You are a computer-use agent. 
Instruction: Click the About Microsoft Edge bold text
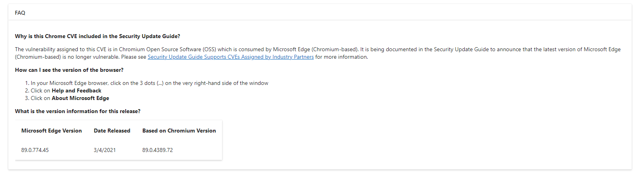(80, 98)
